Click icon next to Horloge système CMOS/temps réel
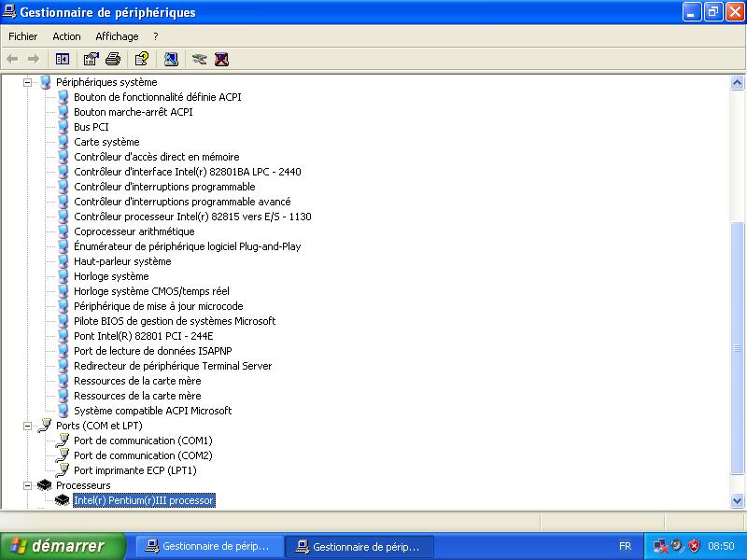747x560 pixels. pyautogui.click(x=63, y=291)
